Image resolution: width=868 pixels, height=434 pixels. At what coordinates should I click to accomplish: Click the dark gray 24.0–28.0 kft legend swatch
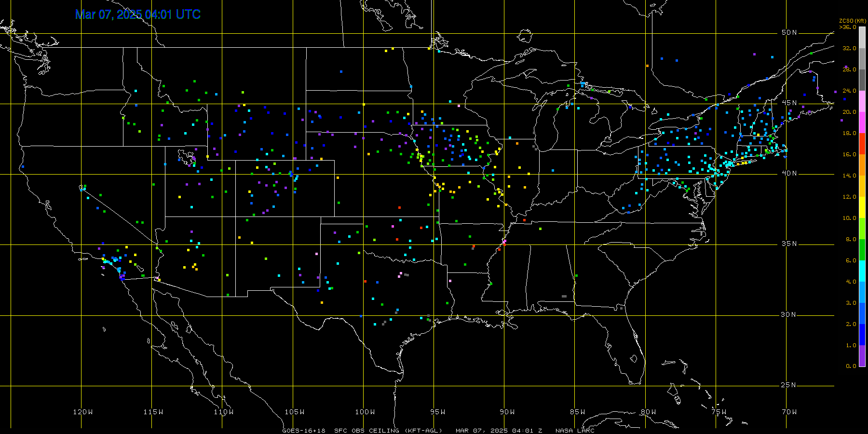coord(862,80)
